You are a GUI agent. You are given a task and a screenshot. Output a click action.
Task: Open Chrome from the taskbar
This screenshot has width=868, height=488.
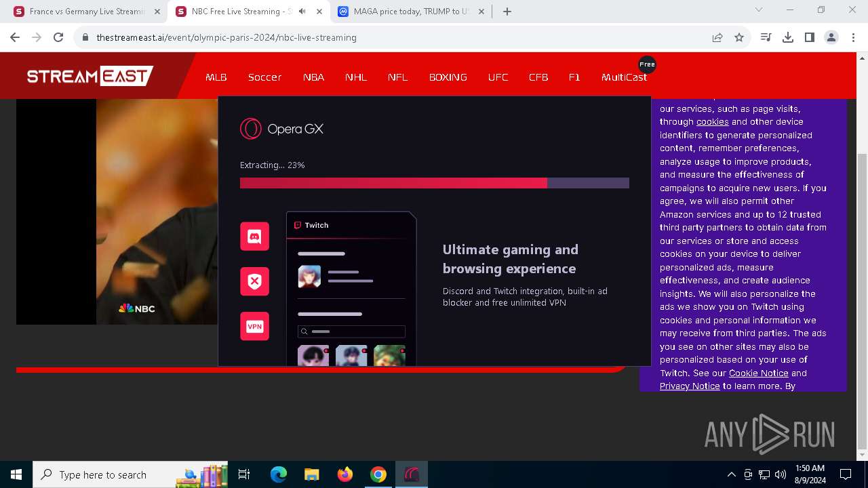pyautogui.click(x=378, y=474)
